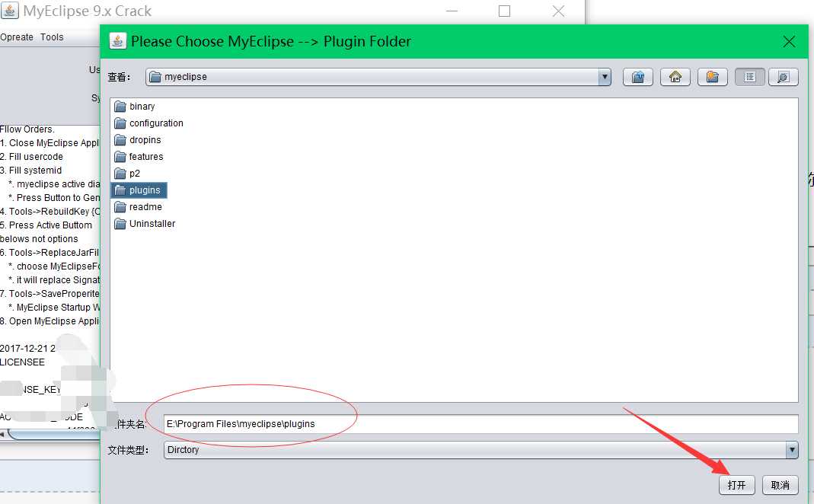
Task: Select the dropins folder name
Action: coord(145,139)
